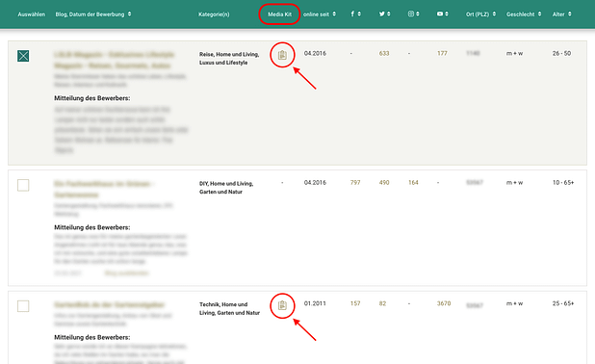
Task: Click the Instagram column header icon
Action: pos(411,13)
